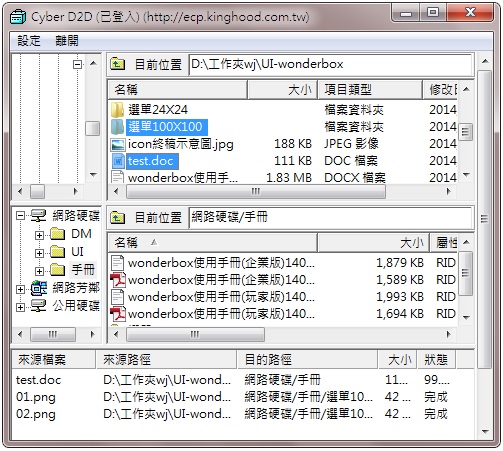Minimize the Cyber D2D window
The height and width of the screenshot is (451, 503).
click(406, 13)
